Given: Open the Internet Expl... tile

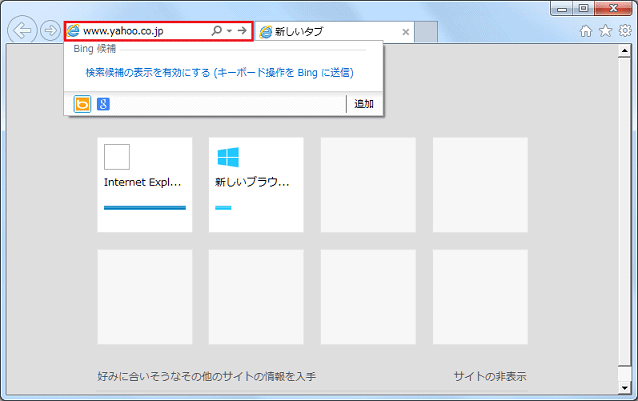Looking at the screenshot, I should [x=145, y=185].
